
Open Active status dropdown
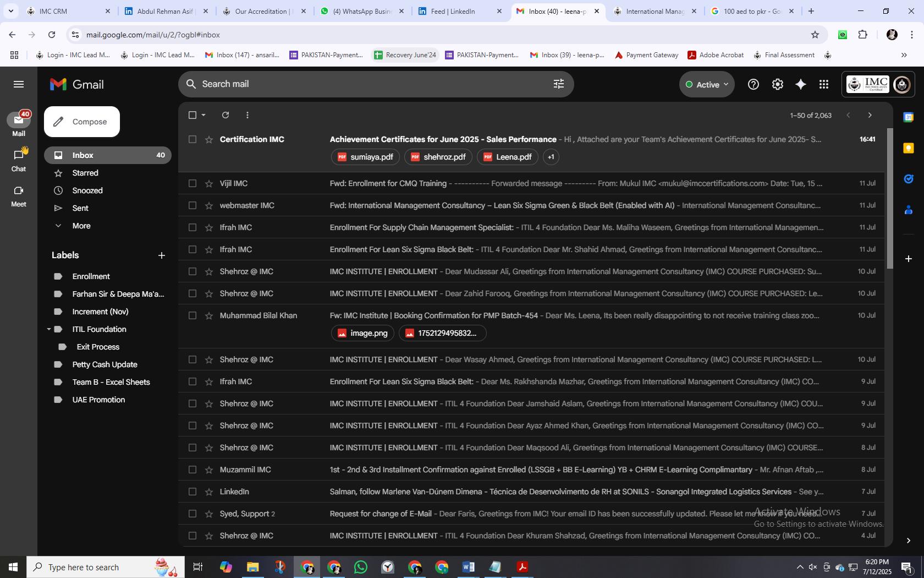[707, 84]
